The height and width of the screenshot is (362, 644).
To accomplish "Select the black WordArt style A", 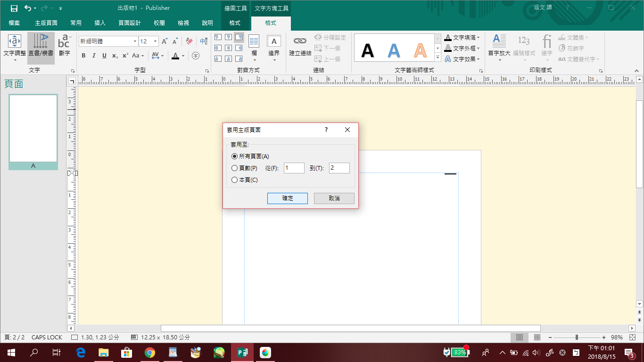I will (x=367, y=50).
